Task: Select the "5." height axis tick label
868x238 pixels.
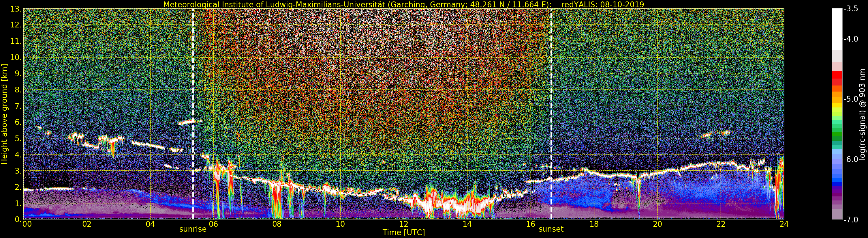Action: pyautogui.click(x=18, y=139)
